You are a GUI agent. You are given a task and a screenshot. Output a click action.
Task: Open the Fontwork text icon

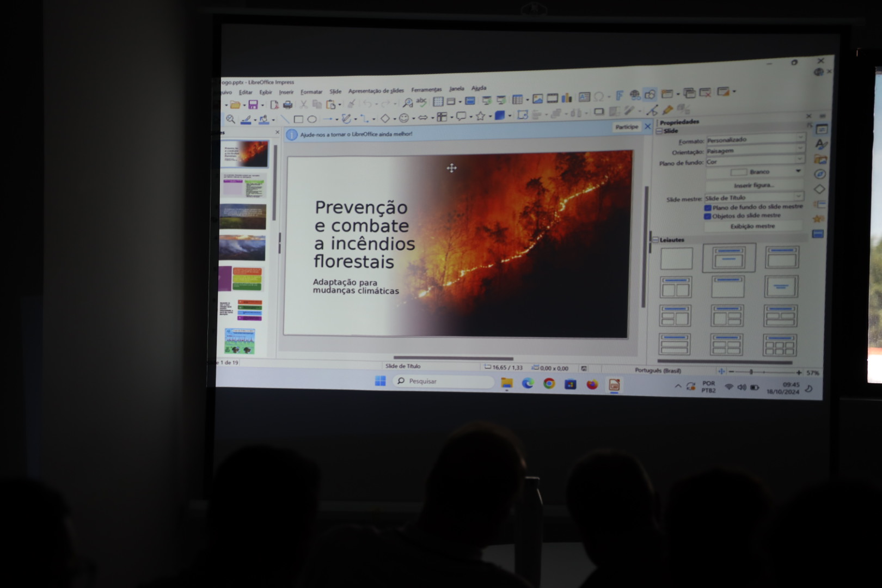click(619, 96)
